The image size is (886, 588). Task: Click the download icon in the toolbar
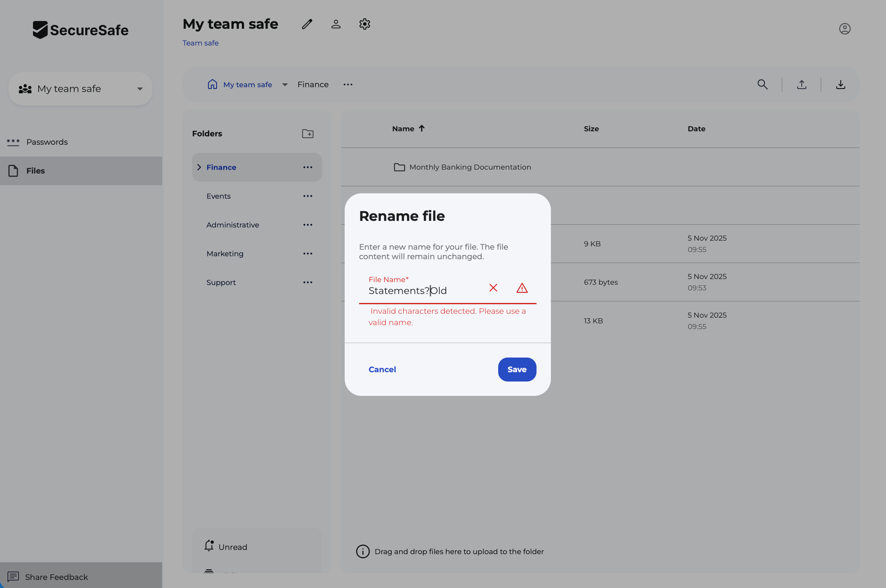[x=840, y=85]
